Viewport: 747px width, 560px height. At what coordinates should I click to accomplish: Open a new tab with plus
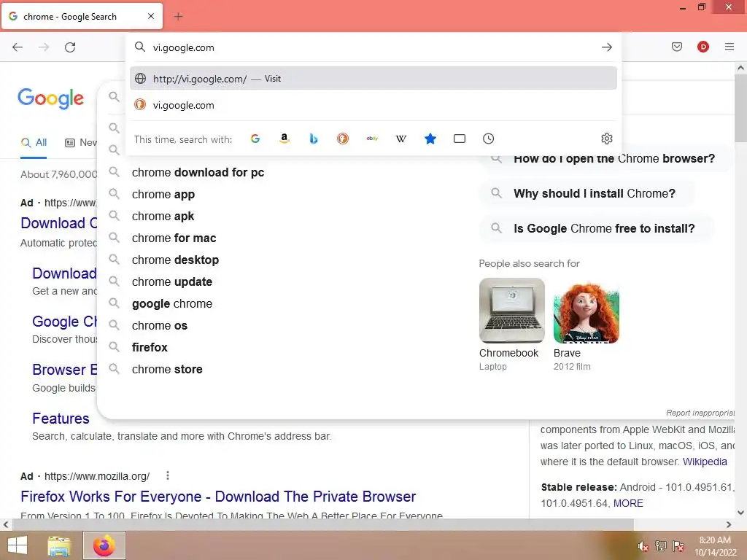click(178, 17)
